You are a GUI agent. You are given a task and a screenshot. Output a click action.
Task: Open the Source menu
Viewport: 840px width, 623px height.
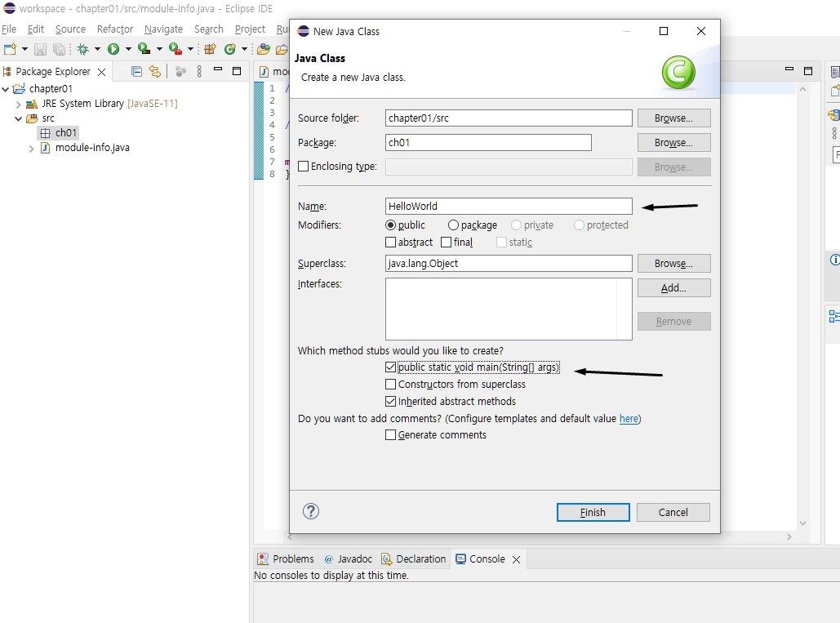70,29
